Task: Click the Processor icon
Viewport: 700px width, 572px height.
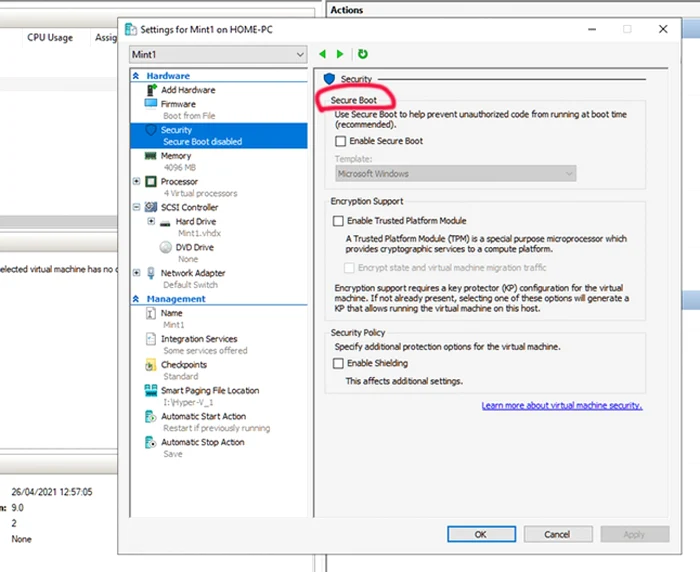Action: click(x=151, y=181)
